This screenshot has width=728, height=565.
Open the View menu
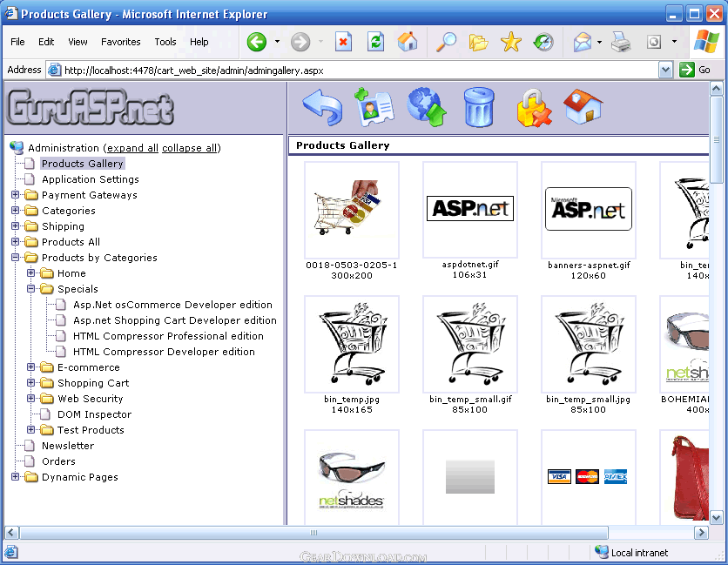(x=78, y=42)
